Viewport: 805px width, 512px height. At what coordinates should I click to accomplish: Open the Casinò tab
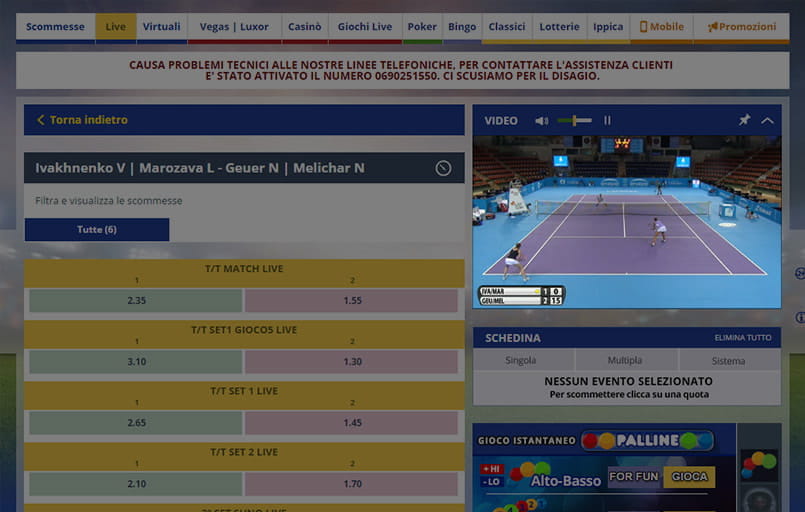[x=304, y=27]
